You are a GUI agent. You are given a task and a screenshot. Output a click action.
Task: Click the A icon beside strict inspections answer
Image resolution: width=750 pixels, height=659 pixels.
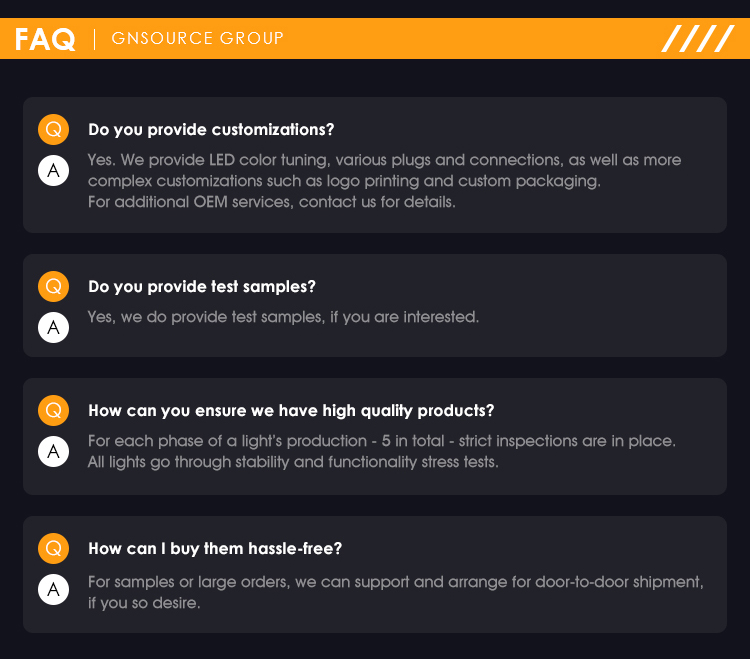point(54,451)
